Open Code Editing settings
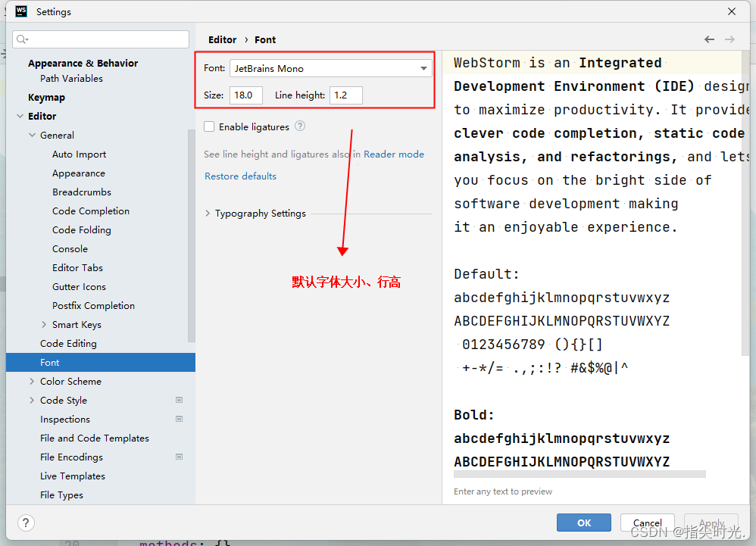The image size is (756, 546). [68, 344]
